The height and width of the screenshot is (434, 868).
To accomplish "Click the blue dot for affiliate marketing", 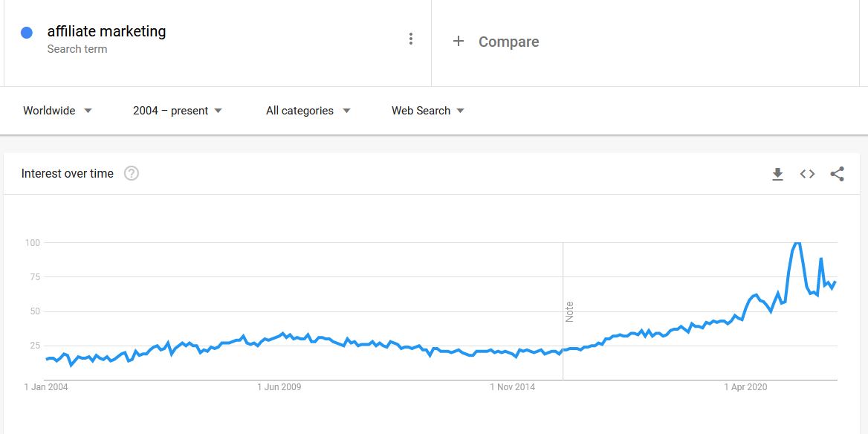I will tap(26, 33).
